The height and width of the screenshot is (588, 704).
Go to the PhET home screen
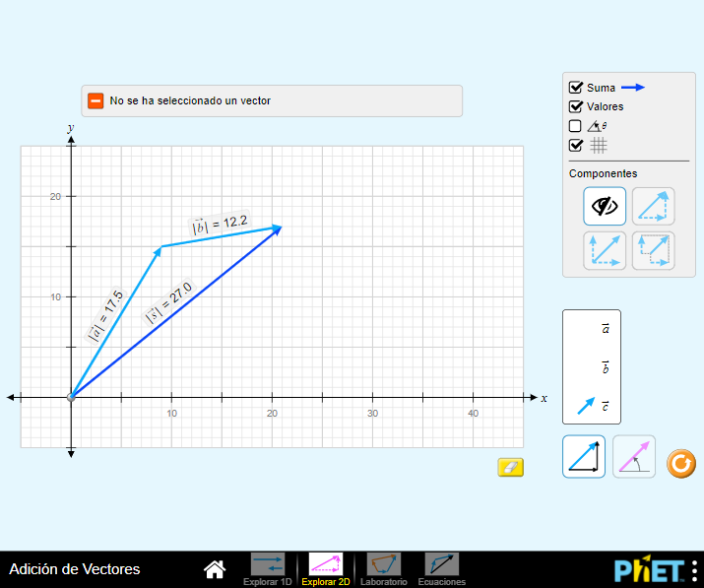215,568
